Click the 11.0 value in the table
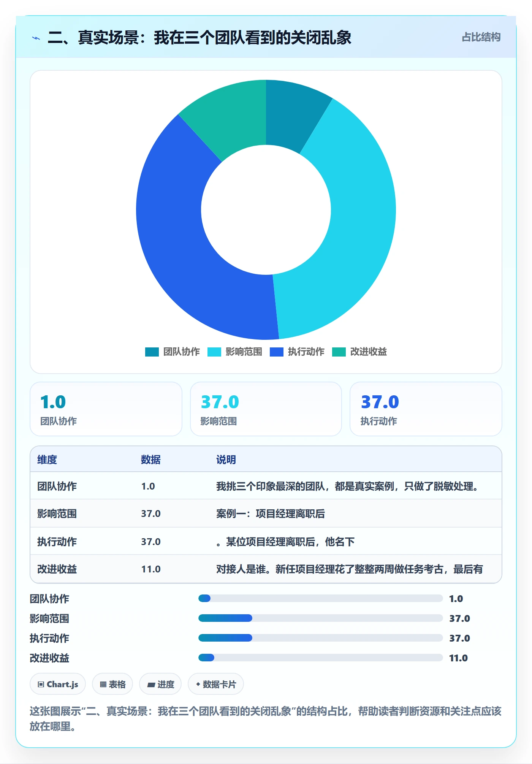 tap(151, 569)
